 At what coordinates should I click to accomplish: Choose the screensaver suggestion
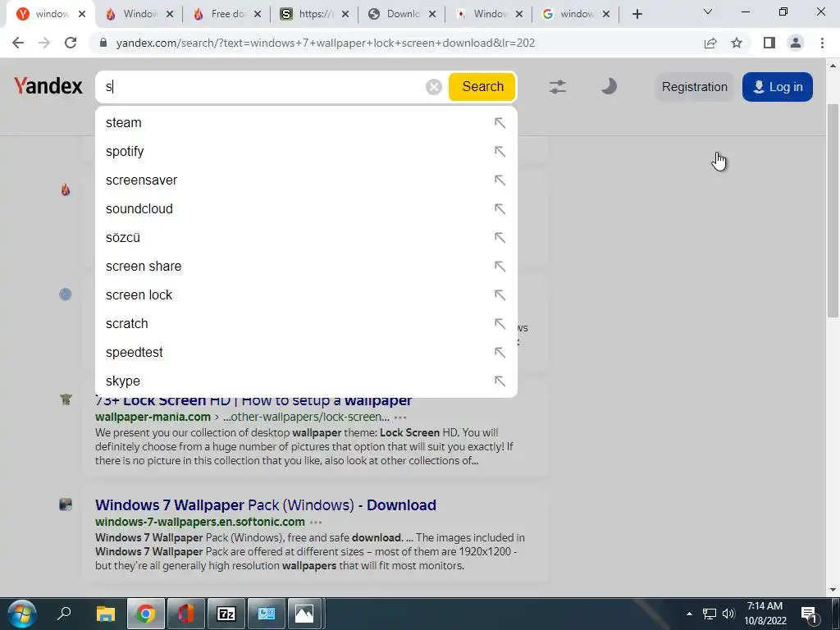306,180
